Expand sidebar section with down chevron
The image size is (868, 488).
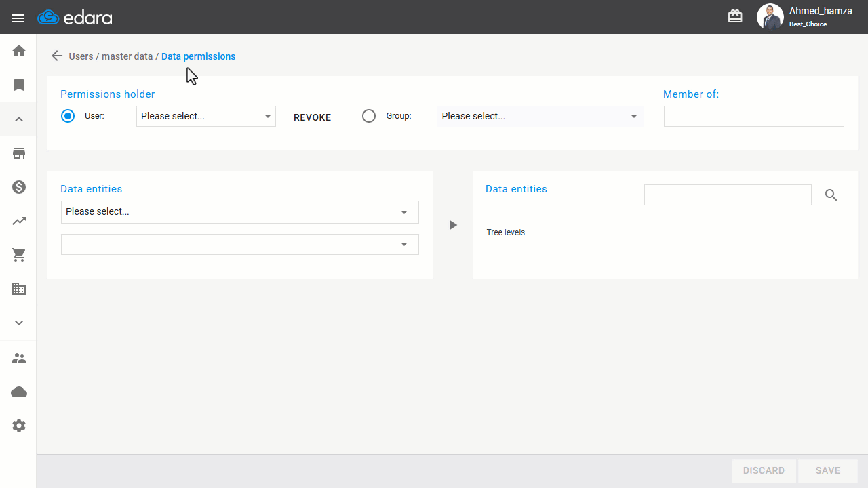tap(19, 323)
